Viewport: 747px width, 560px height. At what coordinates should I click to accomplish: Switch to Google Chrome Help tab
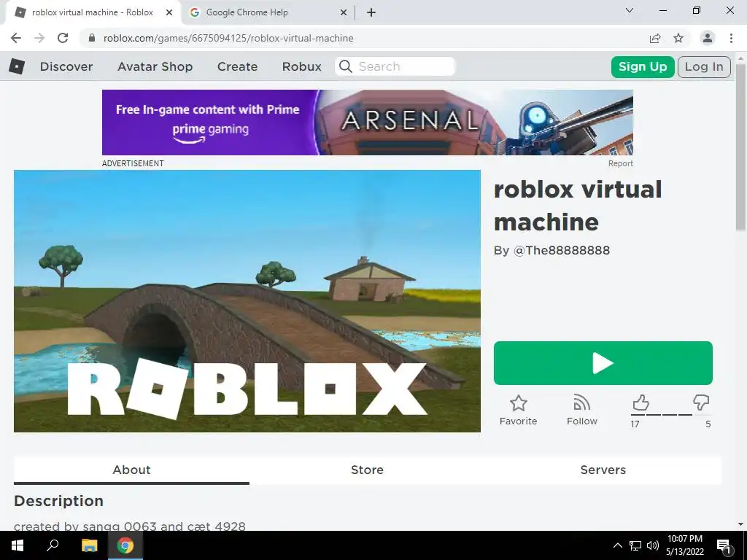click(x=268, y=12)
